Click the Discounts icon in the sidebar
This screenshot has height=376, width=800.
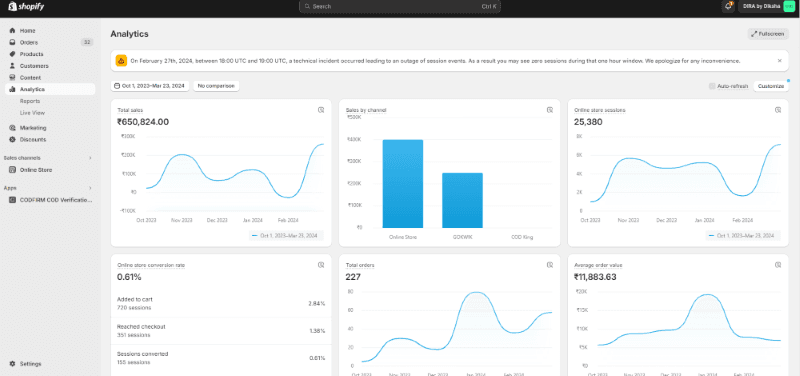click(13, 140)
